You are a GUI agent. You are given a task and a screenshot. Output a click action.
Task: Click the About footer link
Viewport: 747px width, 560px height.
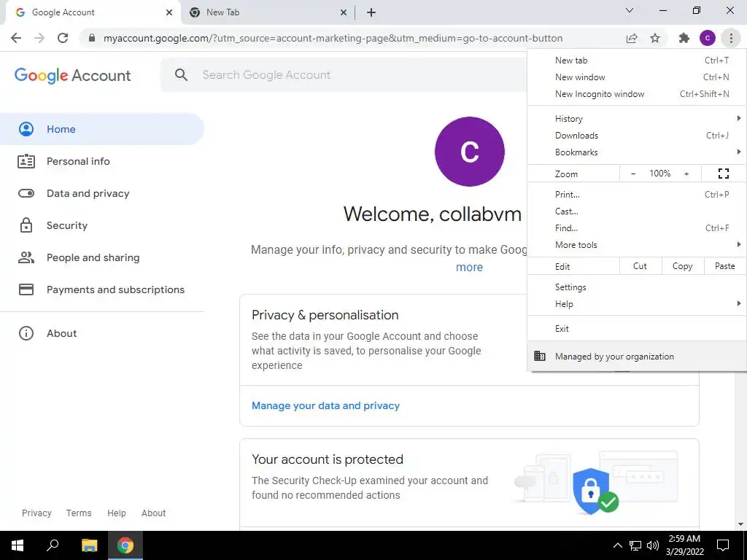[x=153, y=513]
